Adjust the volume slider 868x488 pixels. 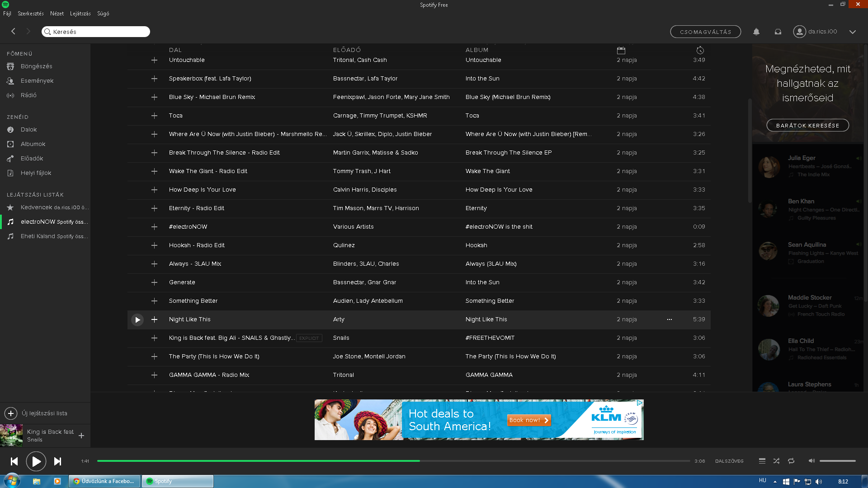pos(837,461)
